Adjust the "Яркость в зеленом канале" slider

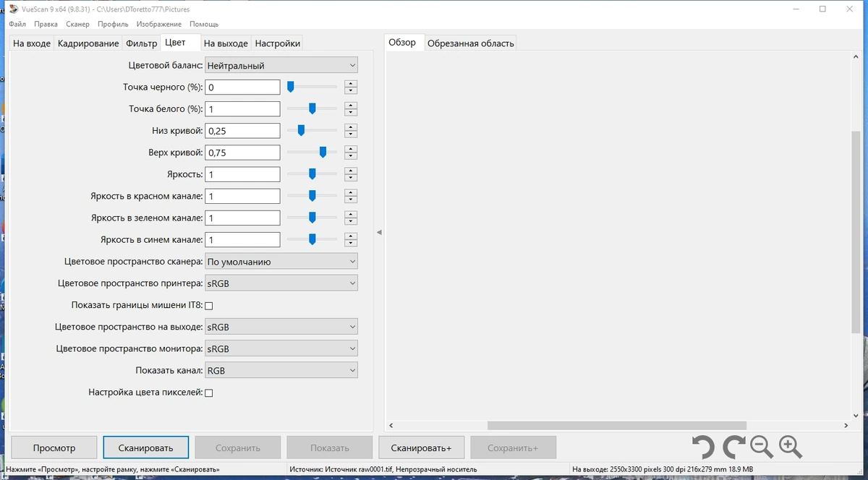click(x=312, y=217)
